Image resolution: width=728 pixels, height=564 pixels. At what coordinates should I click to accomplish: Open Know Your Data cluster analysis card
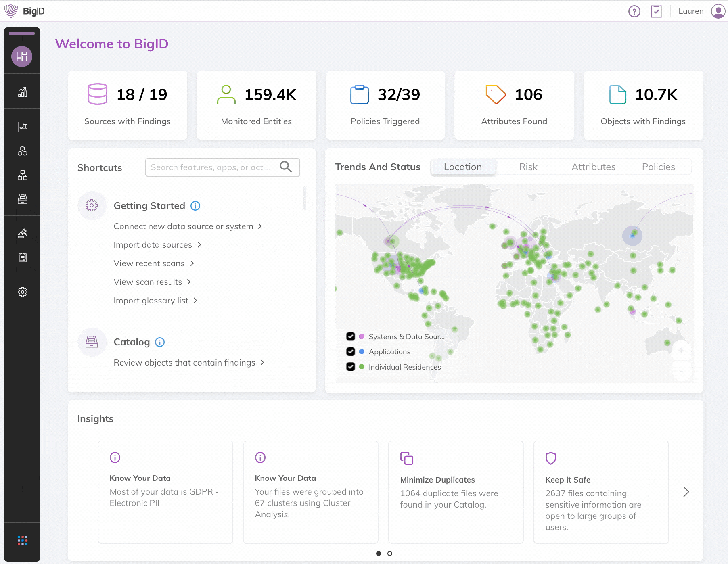[311, 492]
